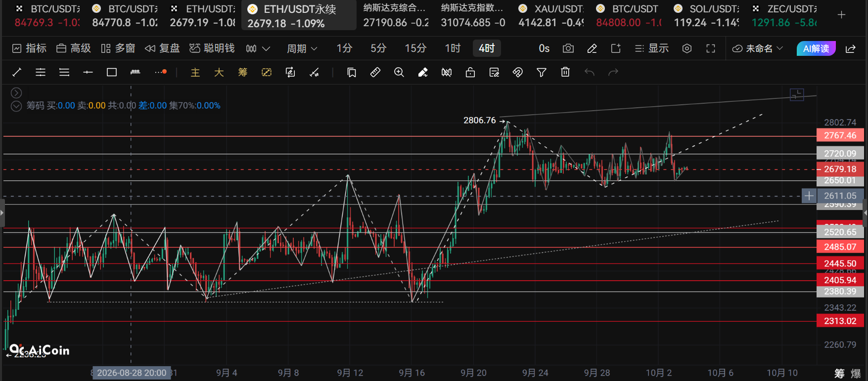
Task: Activate the zoom-in magnifier tool
Action: point(399,73)
